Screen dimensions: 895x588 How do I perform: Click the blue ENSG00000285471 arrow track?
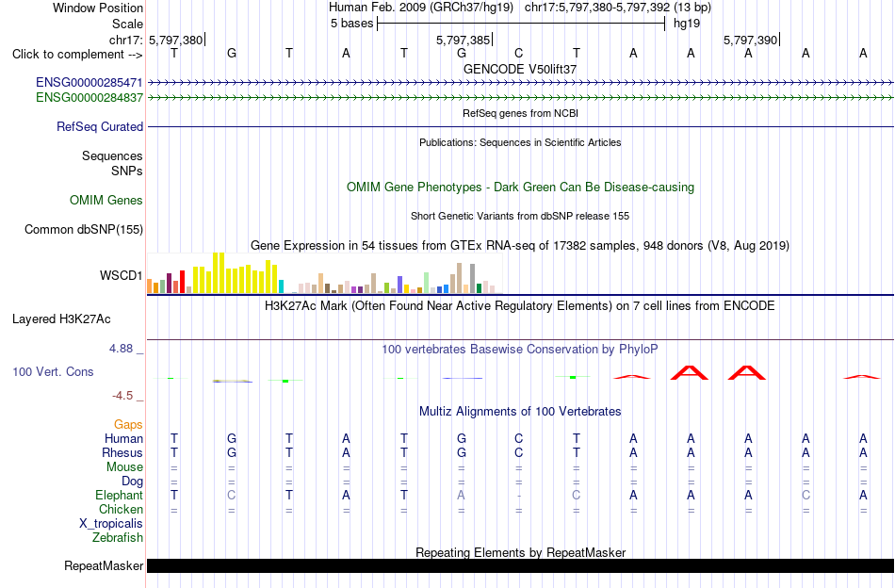coord(520,83)
